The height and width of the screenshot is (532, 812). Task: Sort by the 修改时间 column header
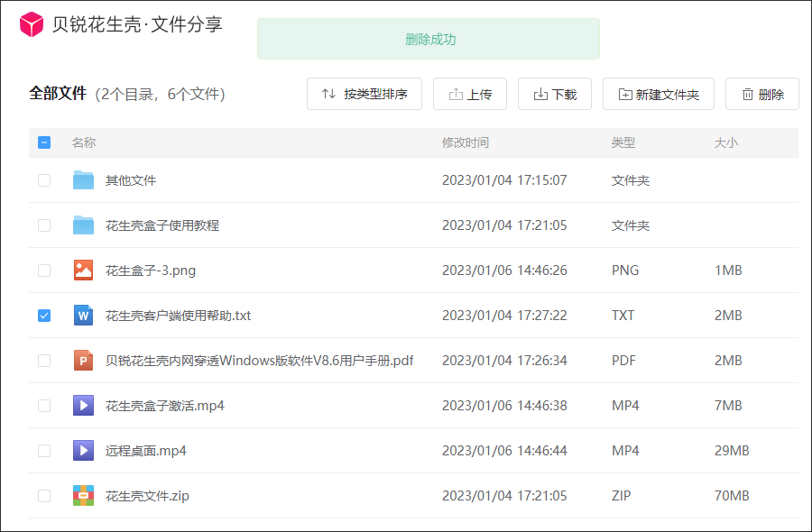tap(466, 142)
